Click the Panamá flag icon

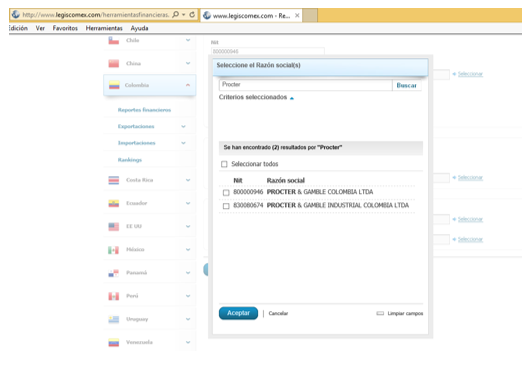coord(113,273)
